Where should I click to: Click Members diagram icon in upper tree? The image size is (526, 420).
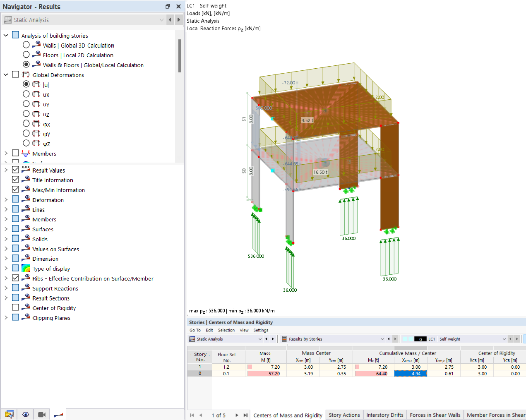pos(26,154)
